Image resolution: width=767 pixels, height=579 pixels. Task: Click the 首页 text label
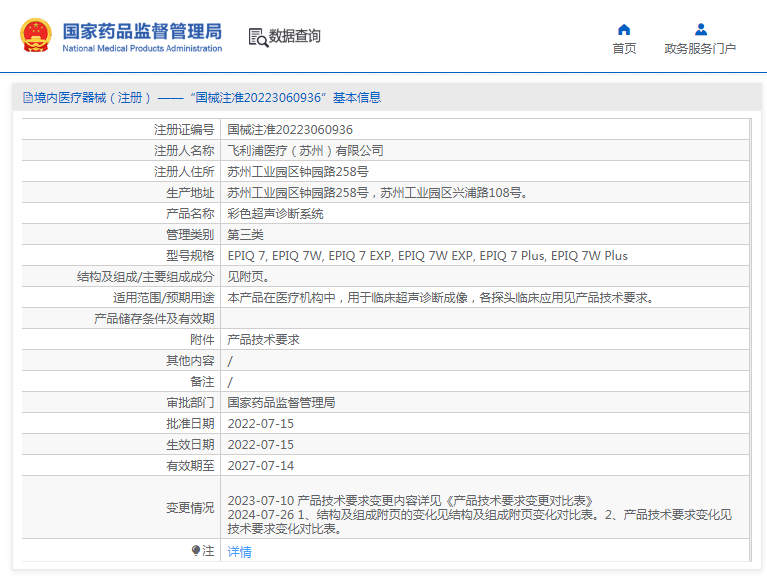(x=624, y=48)
